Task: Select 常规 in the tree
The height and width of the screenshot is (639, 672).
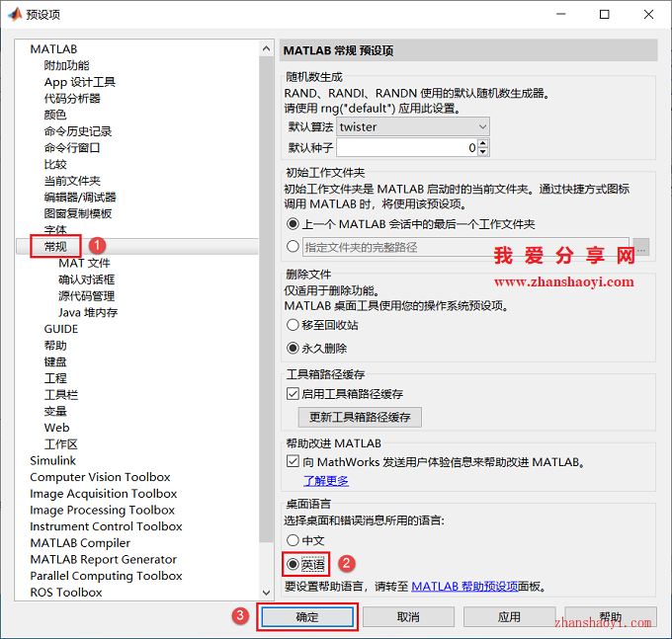Action: tap(55, 246)
